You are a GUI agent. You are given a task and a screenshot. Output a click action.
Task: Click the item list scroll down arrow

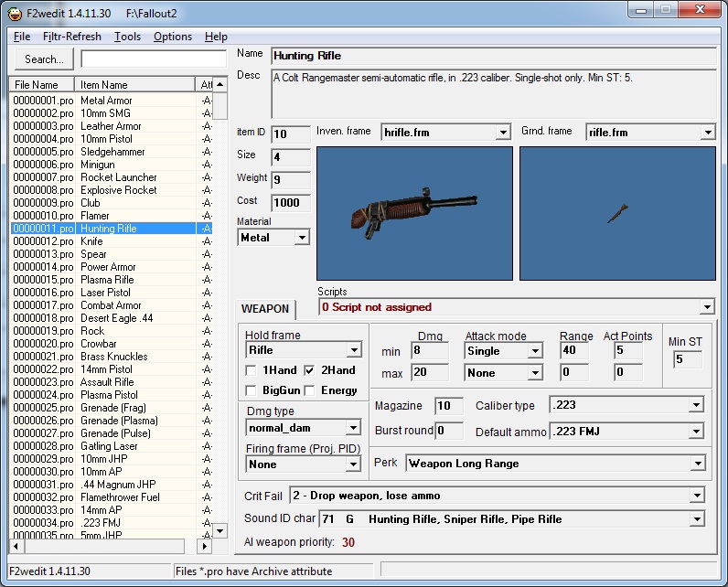(x=220, y=530)
